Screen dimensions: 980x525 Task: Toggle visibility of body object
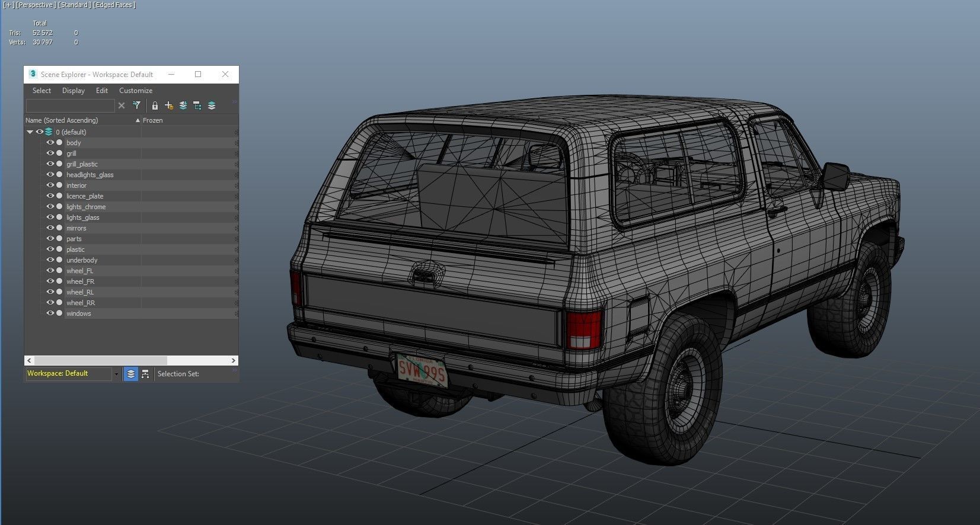click(x=50, y=143)
